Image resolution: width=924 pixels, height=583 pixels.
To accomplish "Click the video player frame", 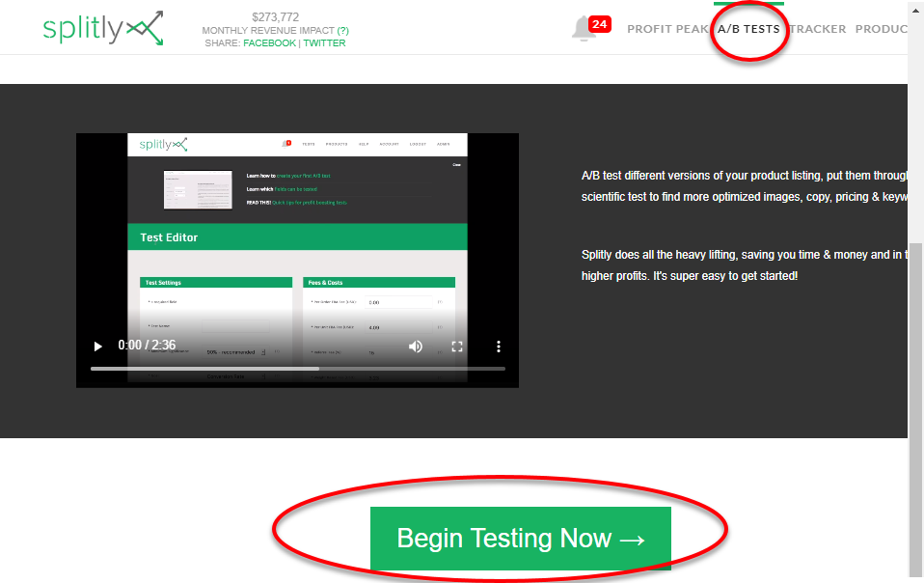I will point(298,260).
